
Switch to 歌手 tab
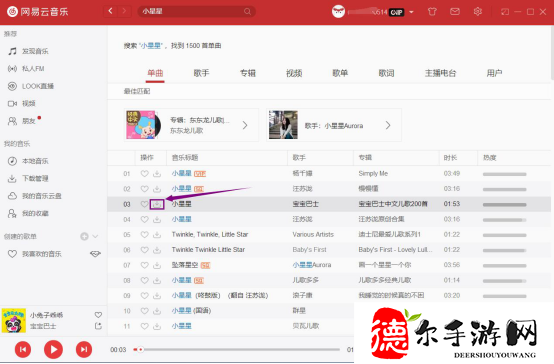point(201,73)
